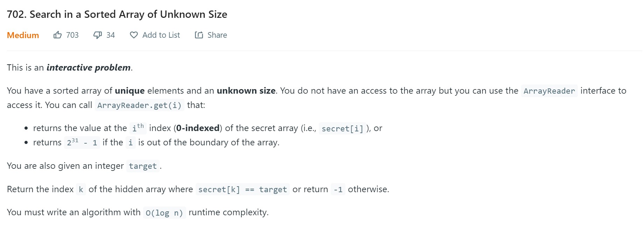This screenshot has height=239, width=644.
Task: Click the problem title heading
Action: (x=117, y=14)
